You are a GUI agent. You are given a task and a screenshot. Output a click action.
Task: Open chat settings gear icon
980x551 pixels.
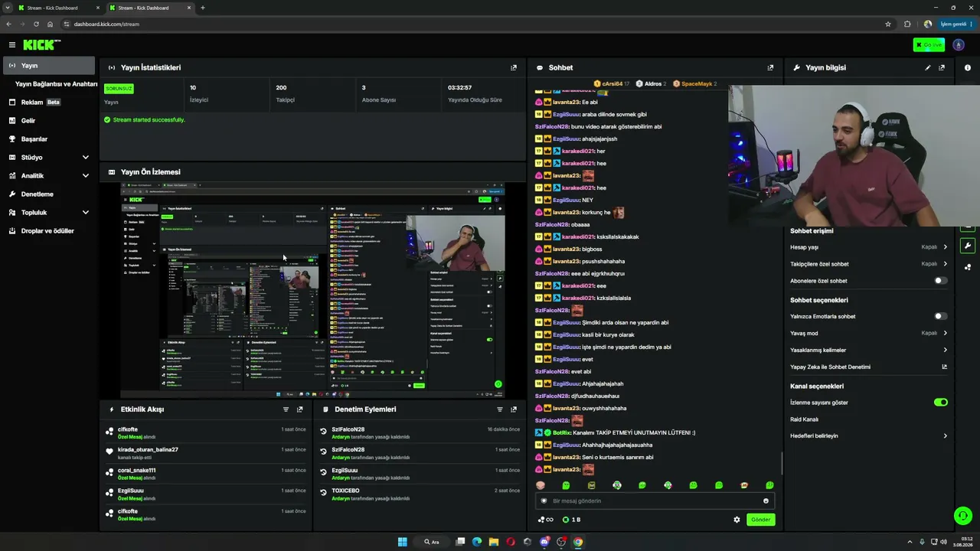pos(737,520)
